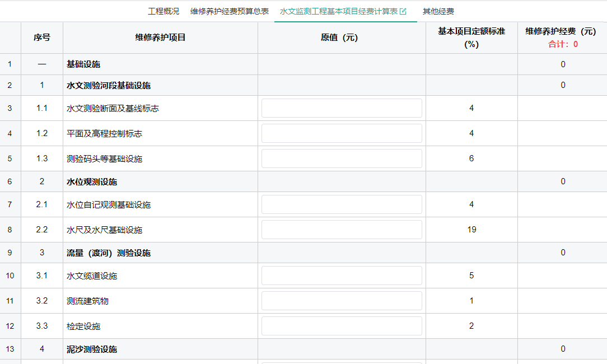This screenshot has height=364, width=607.
Task: Click the red 合计：0 total label
Action: (563, 44)
